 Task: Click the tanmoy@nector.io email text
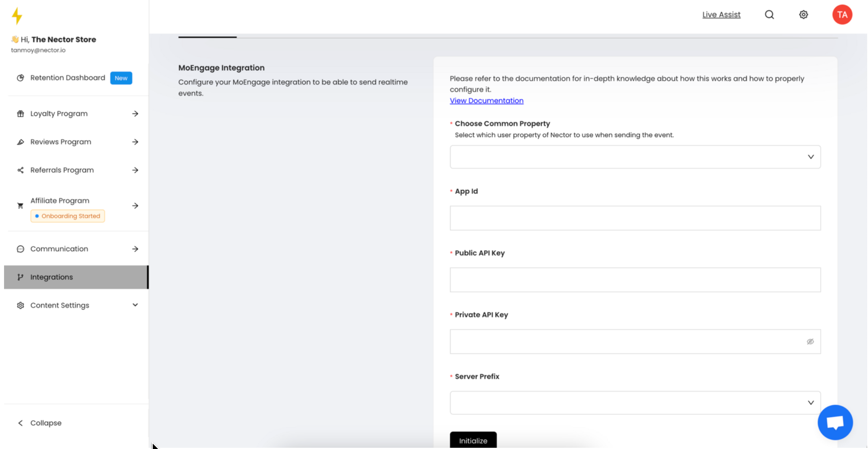tap(38, 50)
